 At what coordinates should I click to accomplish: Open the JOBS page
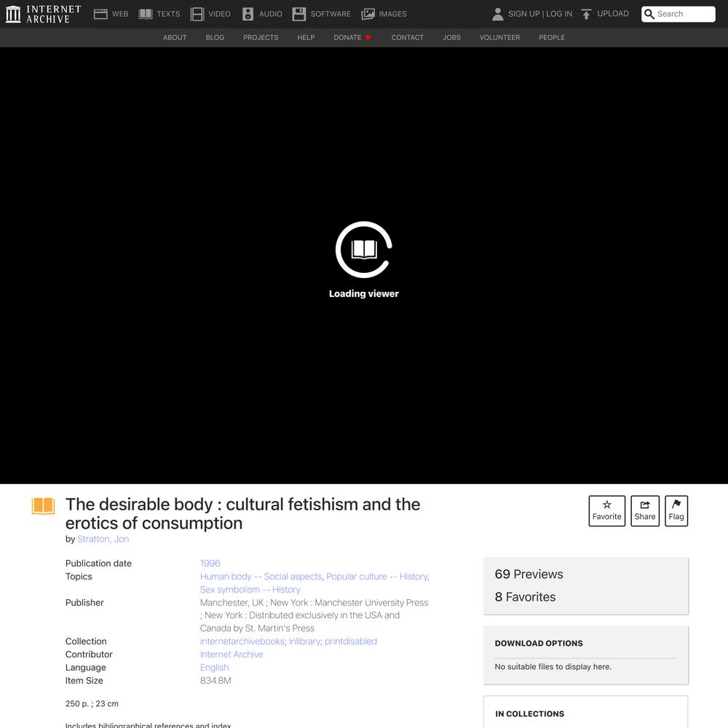click(x=452, y=38)
